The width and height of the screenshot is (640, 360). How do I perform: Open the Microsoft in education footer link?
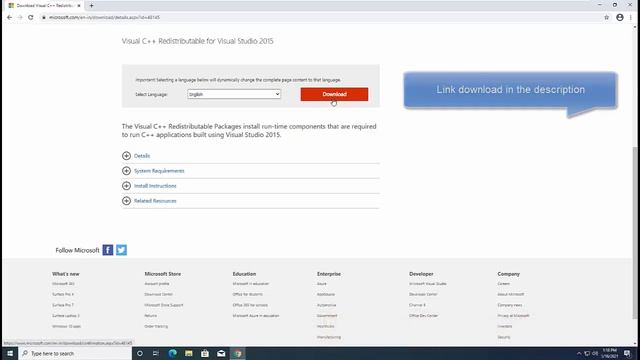click(x=251, y=284)
